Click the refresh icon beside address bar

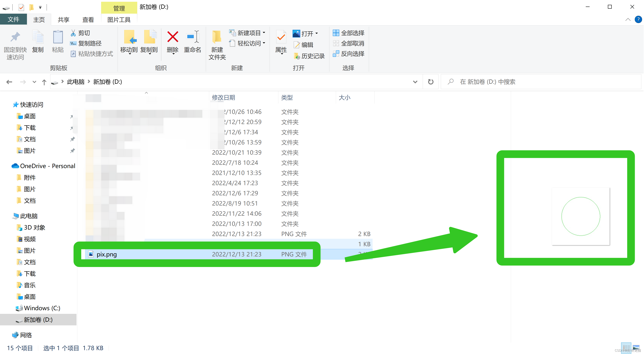point(430,82)
